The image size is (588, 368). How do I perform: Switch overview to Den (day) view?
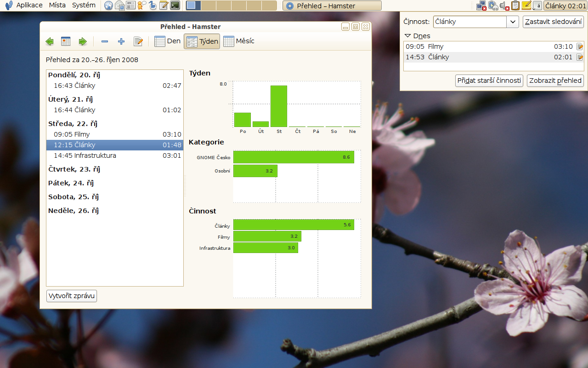pyautogui.click(x=168, y=41)
